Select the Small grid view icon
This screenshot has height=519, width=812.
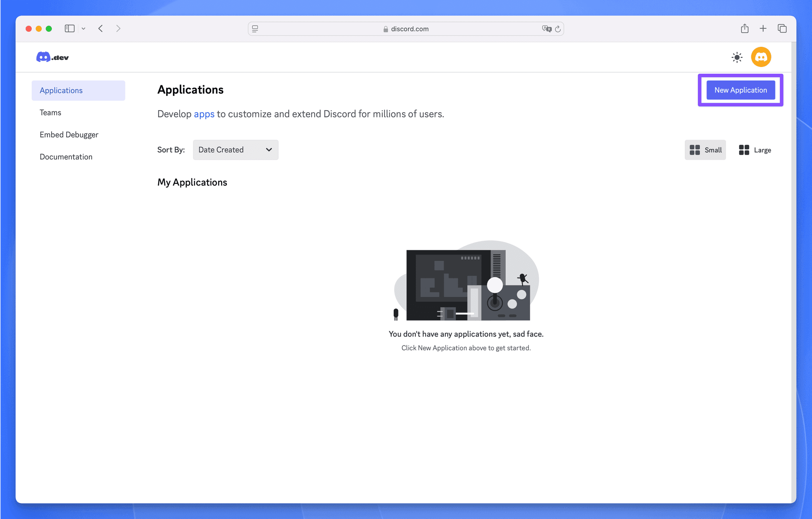695,150
